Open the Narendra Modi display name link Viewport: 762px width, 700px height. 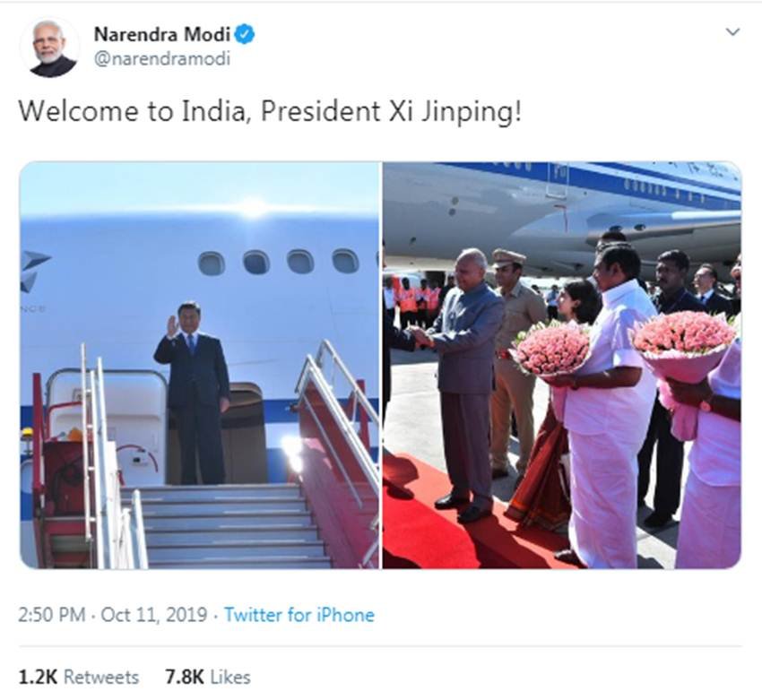(x=162, y=34)
